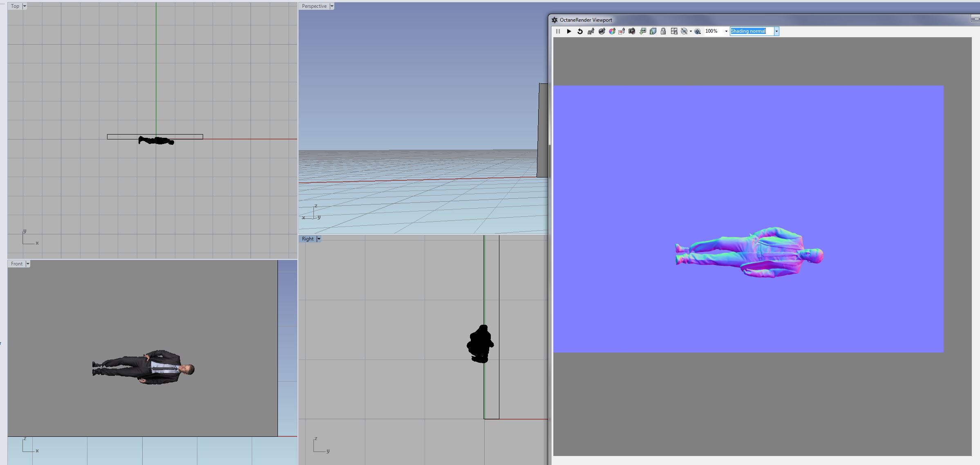Open the zoom percentage dropdown
This screenshot has width=980, height=465.
(726, 31)
